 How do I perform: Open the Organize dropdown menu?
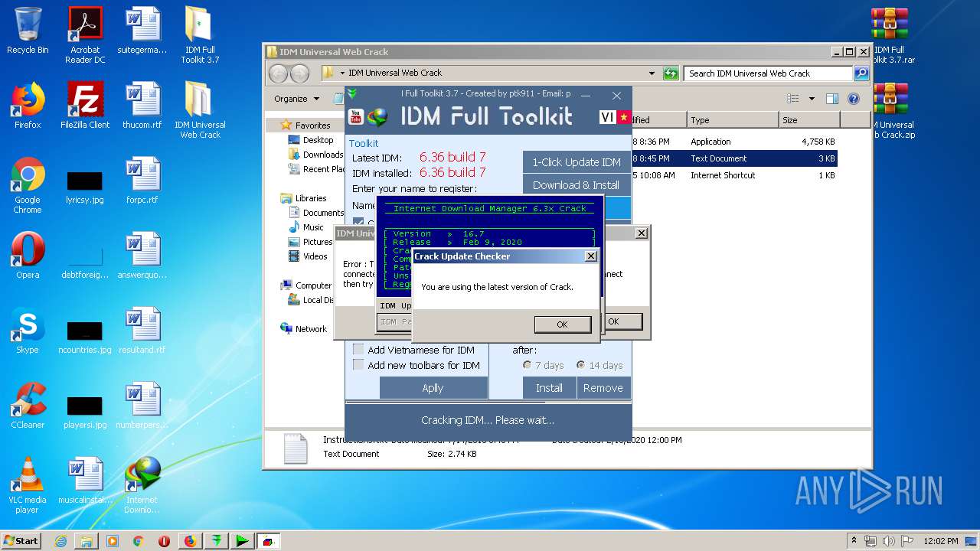[x=296, y=99]
